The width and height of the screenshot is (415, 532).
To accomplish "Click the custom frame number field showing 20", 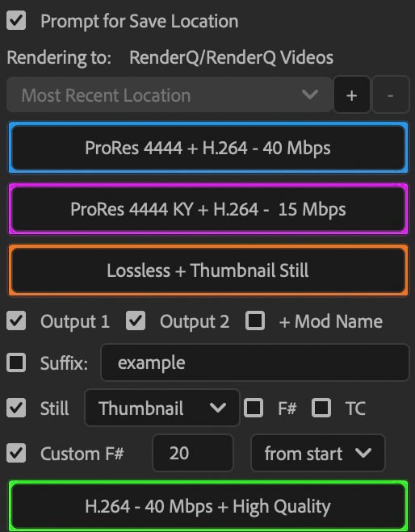I will [x=193, y=453].
